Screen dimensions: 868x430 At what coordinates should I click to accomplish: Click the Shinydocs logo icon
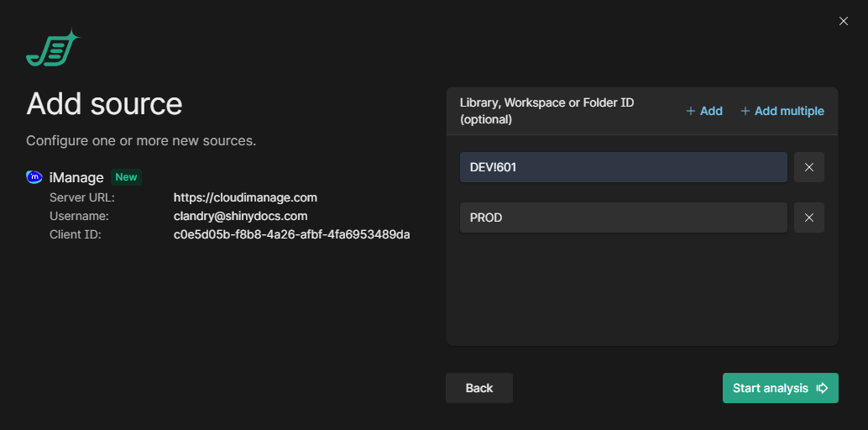pyautogui.click(x=52, y=49)
